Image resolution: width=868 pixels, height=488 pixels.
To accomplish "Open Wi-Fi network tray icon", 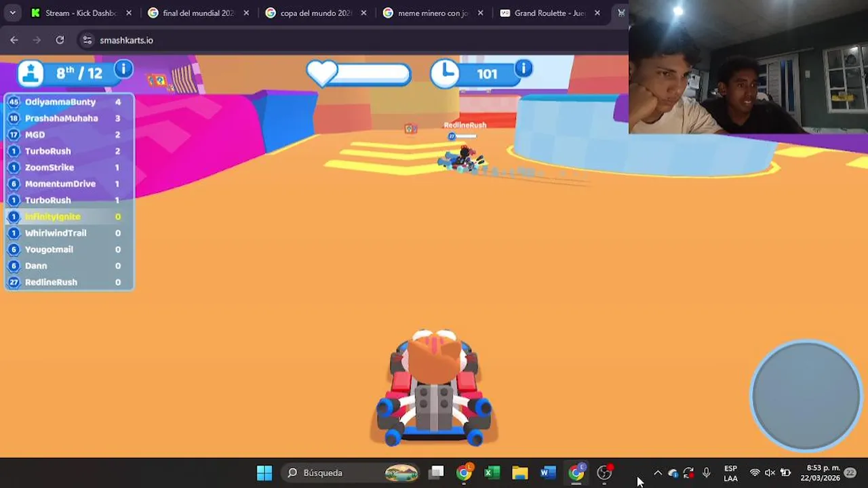I will 755,473.
